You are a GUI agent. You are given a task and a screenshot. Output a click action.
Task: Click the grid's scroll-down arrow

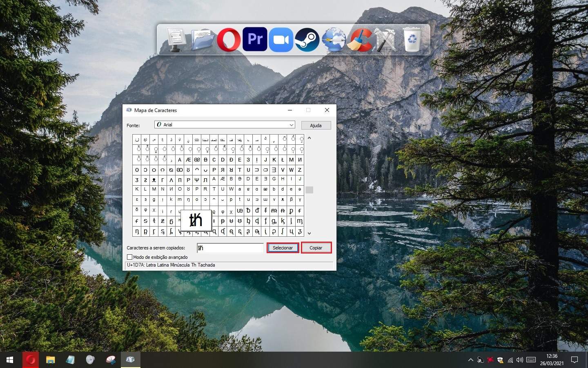[309, 233]
